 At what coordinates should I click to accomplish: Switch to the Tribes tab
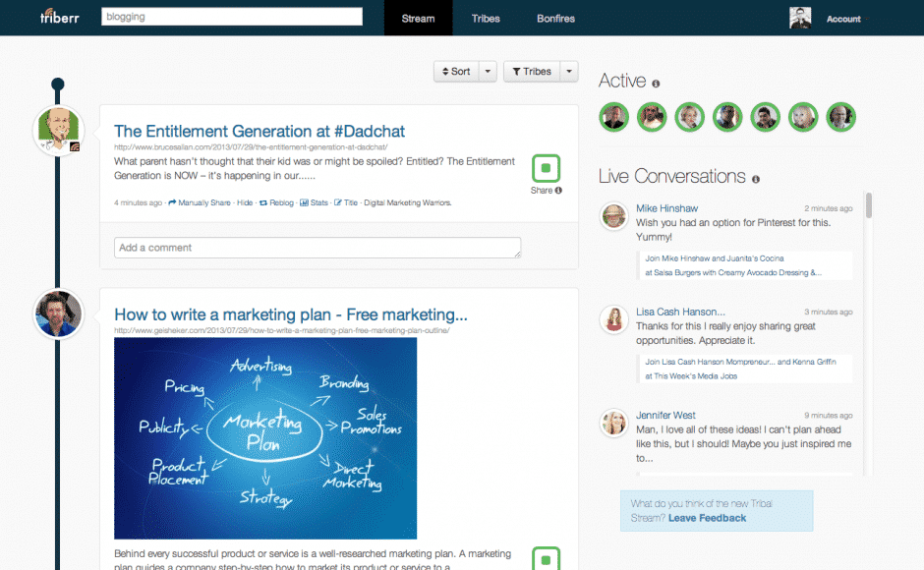click(x=486, y=18)
